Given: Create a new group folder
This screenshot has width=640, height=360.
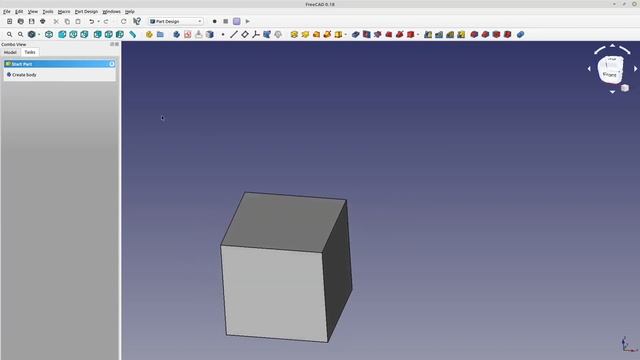Looking at the screenshot, I should (160, 35).
